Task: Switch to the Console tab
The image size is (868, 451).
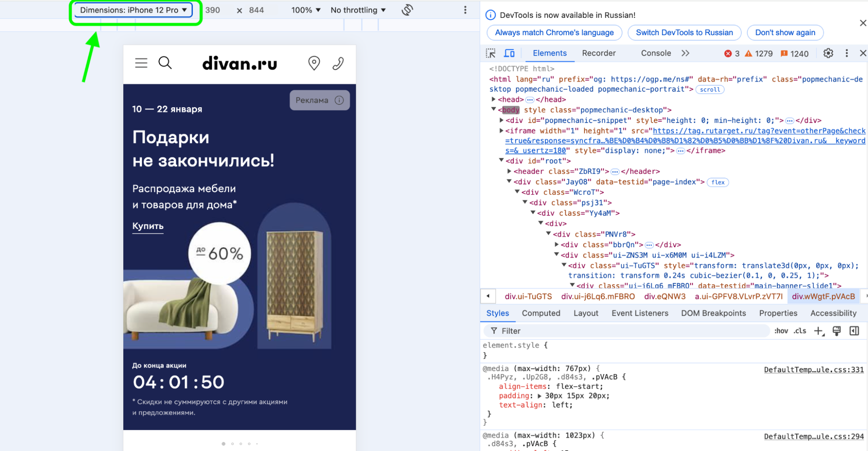Action: 656,53
